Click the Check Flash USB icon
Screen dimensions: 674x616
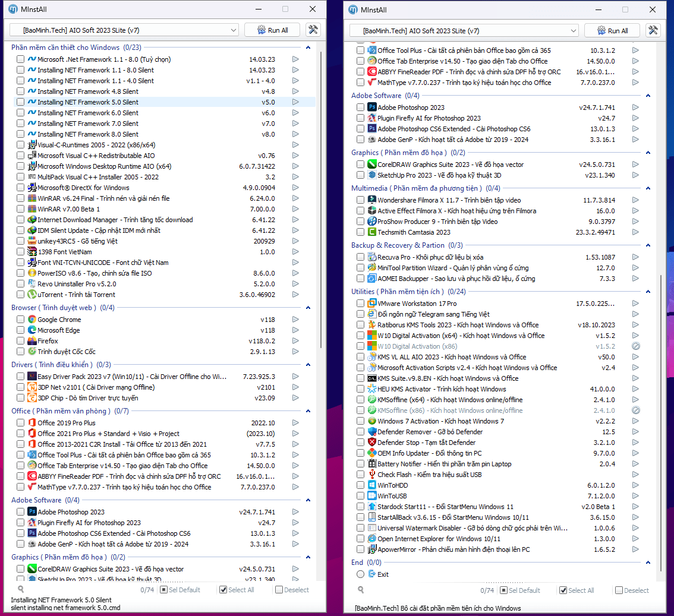pos(372,474)
